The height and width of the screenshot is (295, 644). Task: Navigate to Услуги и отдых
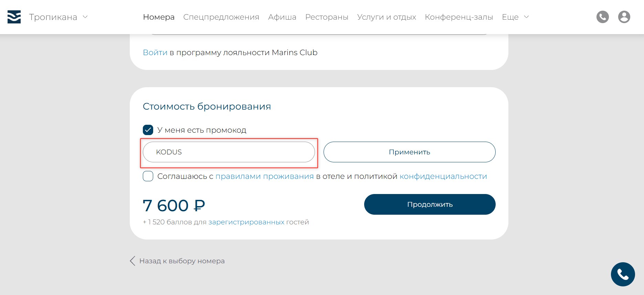click(387, 17)
